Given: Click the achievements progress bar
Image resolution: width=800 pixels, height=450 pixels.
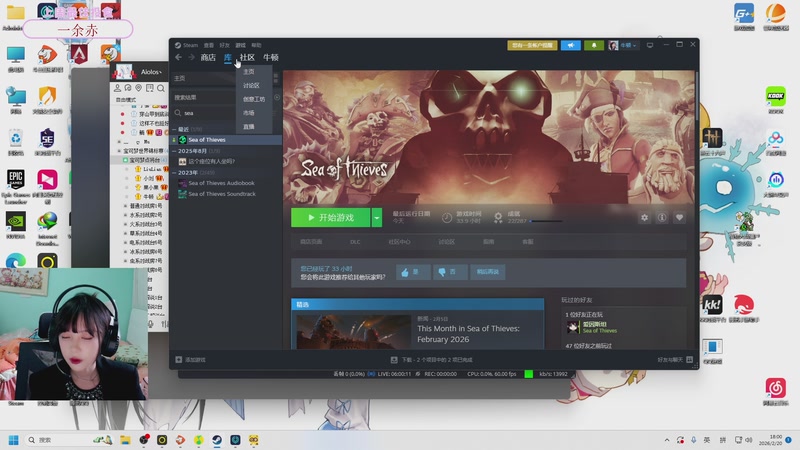Looking at the screenshot, I should pos(546,221).
